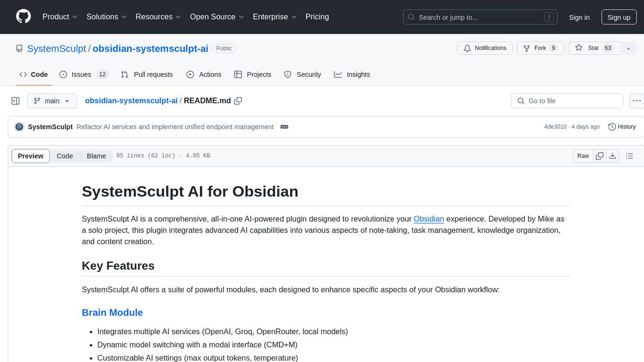Click the Issues count badge 12
This screenshot has height=362, width=644.
click(102, 74)
